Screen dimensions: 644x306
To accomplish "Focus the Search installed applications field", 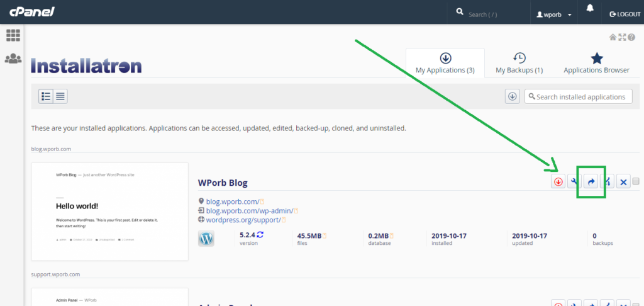I will tap(579, 97).
